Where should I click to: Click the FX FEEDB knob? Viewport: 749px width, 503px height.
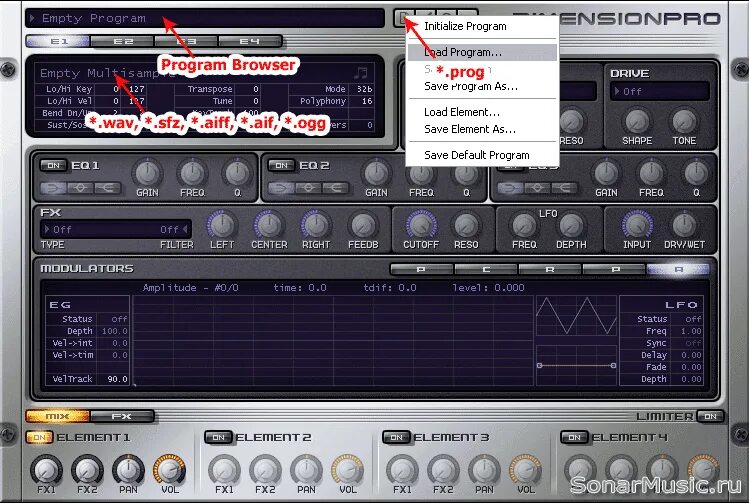tap(363, 225)
